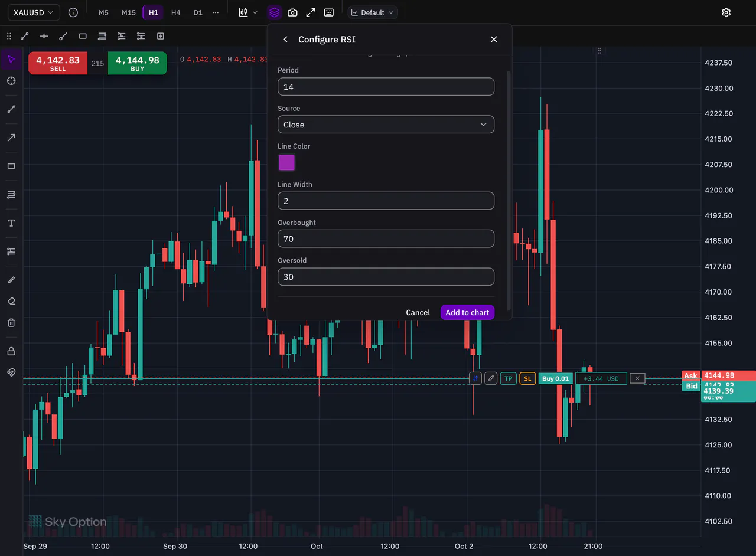756x556 pixels.
Task: Reverse the position with the swap arrows icon
Action: tap(475, 378)
